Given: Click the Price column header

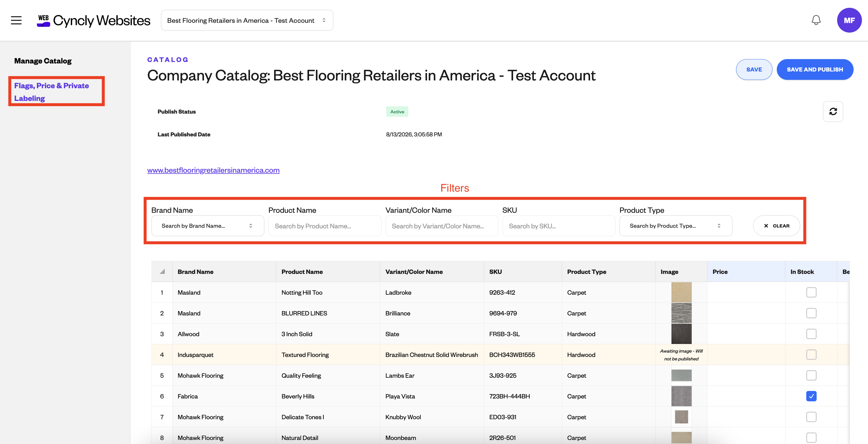Looking at the screenshot, I should (746, 272).
